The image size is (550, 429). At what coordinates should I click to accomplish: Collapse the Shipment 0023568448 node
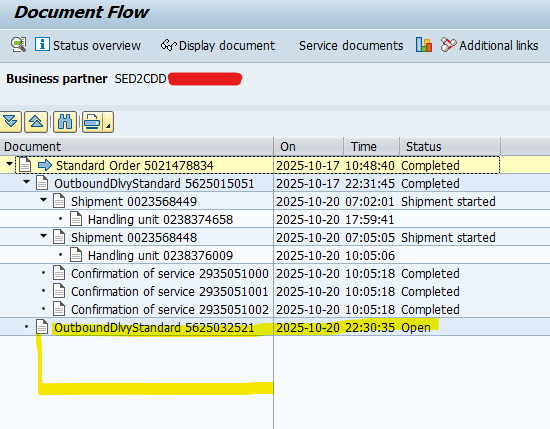(43, 236)
